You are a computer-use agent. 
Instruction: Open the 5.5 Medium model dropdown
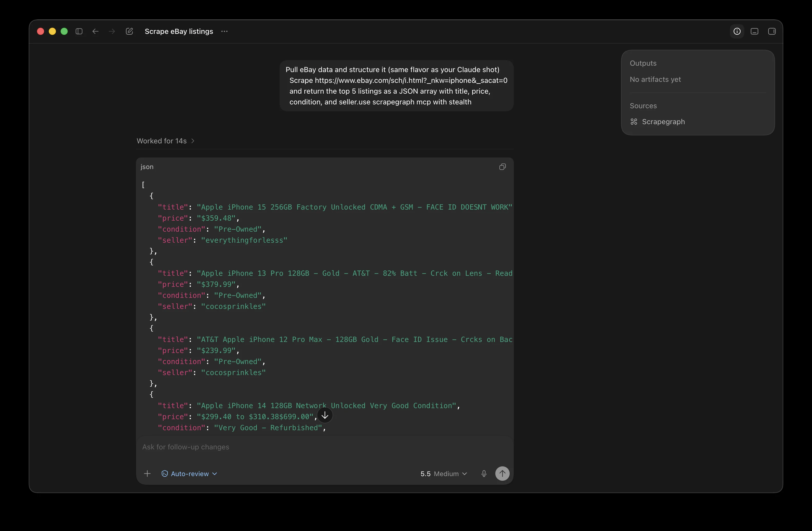(443, 474)
